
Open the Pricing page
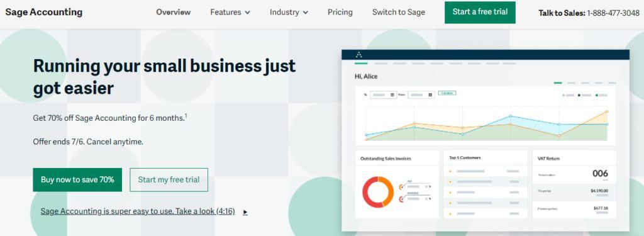coord(340,13)
